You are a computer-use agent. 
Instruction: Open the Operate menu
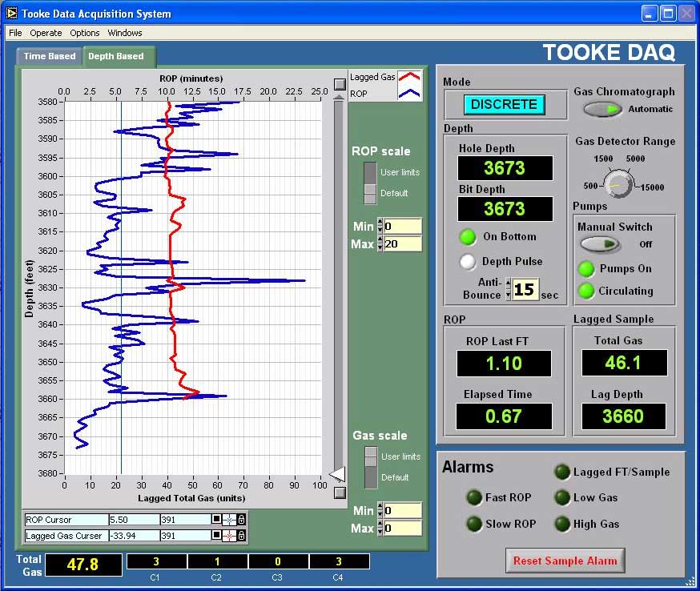click(46, 33)
